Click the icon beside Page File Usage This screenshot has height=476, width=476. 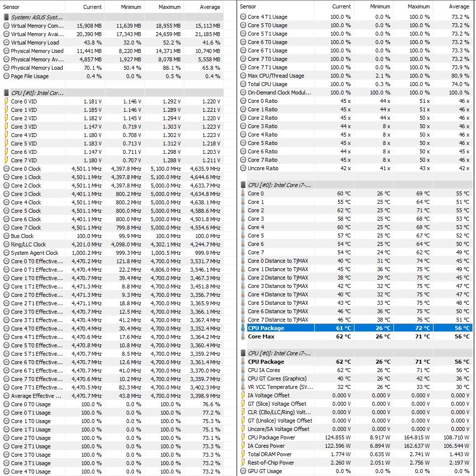(6, 76)
